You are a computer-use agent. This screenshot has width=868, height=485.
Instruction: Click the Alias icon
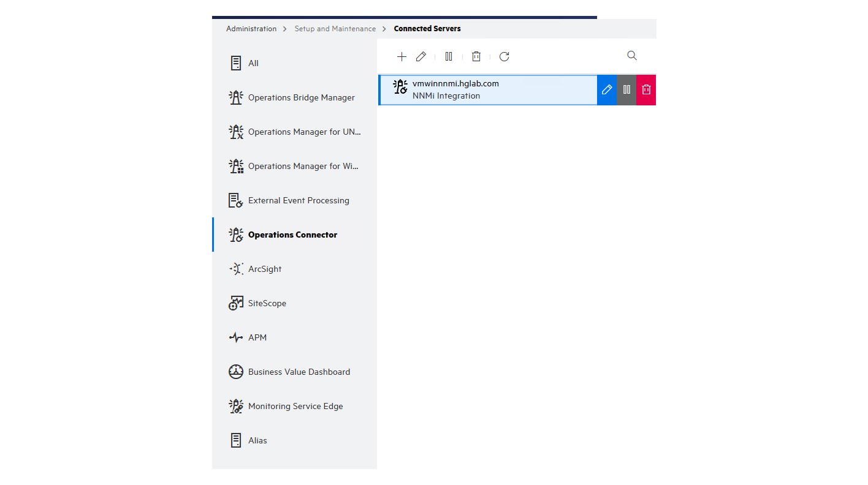pos(236,440)
